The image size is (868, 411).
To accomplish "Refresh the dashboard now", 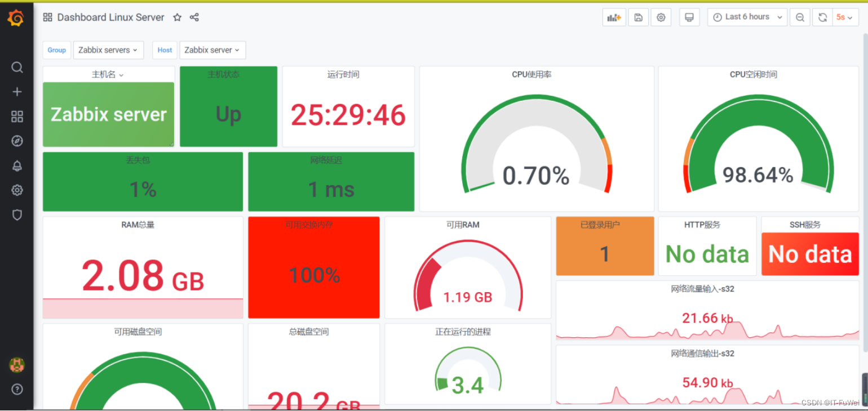I will pos(822,17).
